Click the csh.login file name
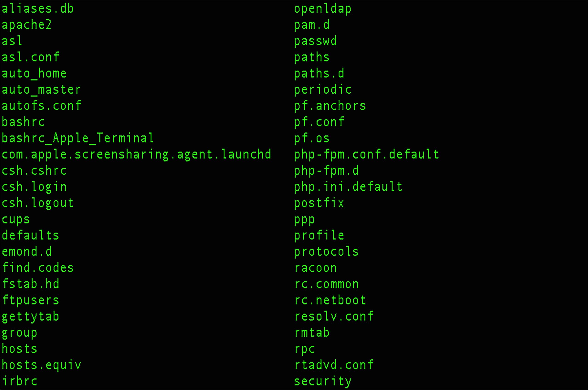 click(x=34, y=187)
